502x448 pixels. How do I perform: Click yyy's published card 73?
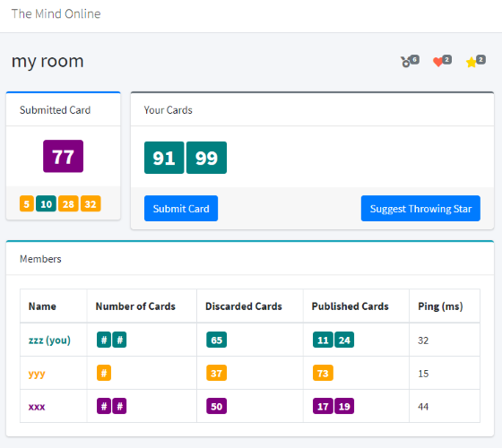323,373
